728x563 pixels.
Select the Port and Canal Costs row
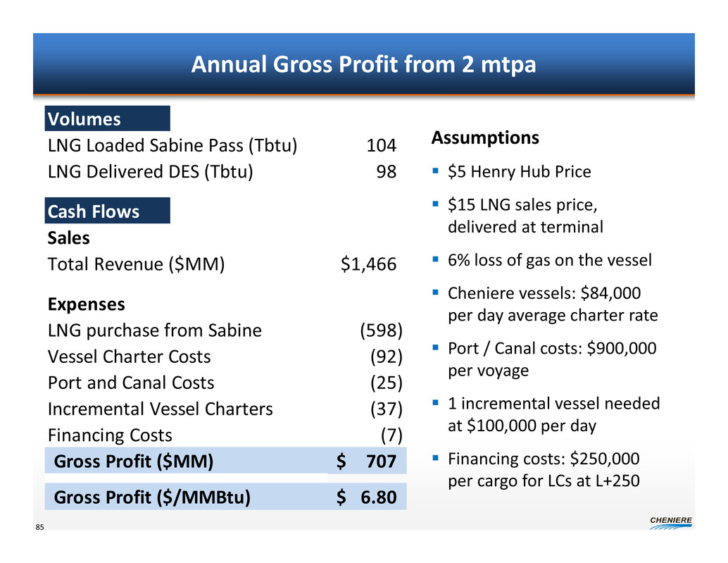tap(131, 383)
